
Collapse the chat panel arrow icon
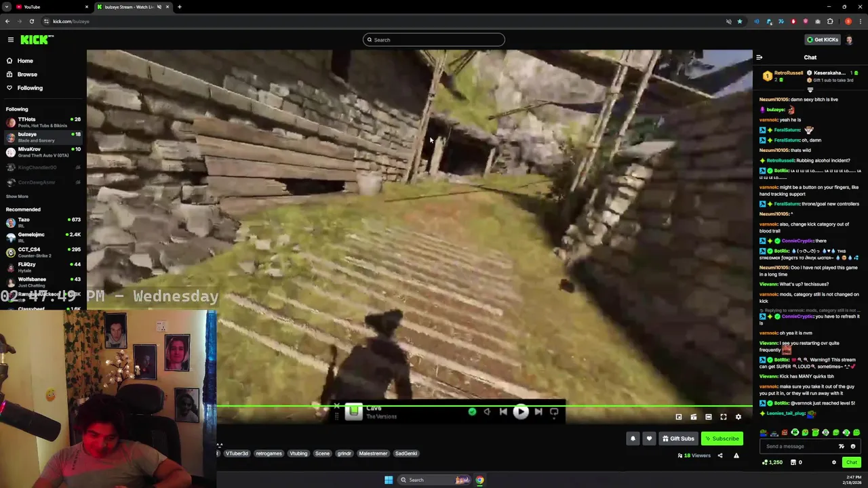click(x=759, y=58)
